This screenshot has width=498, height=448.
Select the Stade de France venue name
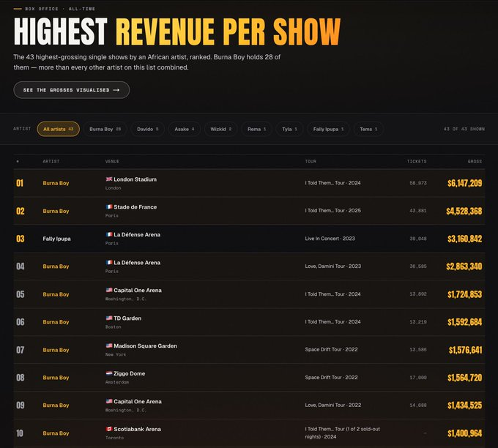(135, 206)
